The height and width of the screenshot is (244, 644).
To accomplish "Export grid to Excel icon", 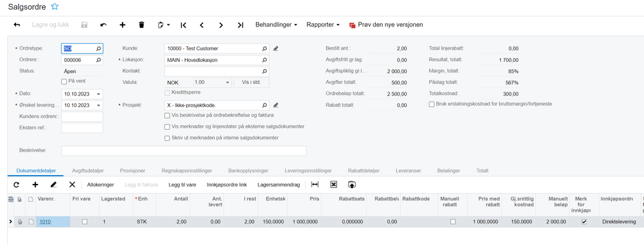I will coord(333,185).
